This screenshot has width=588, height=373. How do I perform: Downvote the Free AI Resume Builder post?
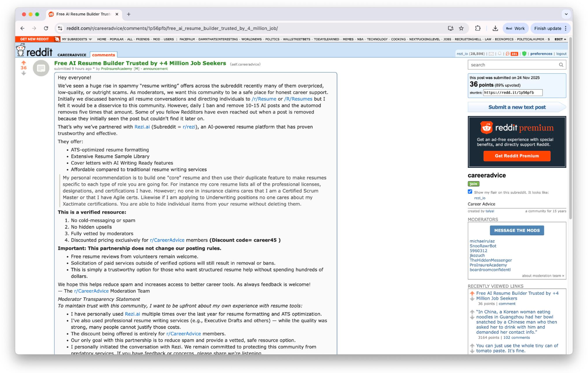[x=24, y=73]
